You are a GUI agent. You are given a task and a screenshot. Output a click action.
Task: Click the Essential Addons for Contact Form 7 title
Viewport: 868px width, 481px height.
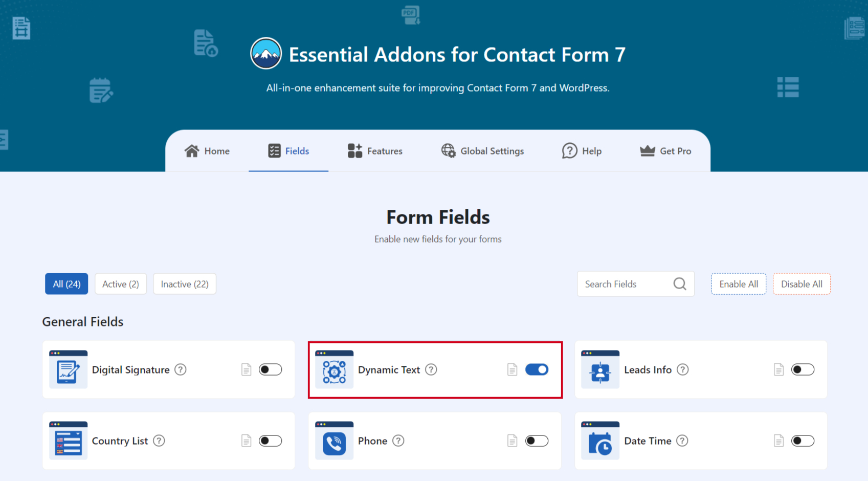click(457, 54)
